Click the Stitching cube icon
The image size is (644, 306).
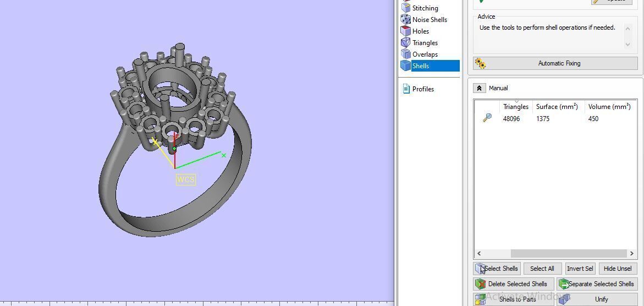tap(405, 8)
